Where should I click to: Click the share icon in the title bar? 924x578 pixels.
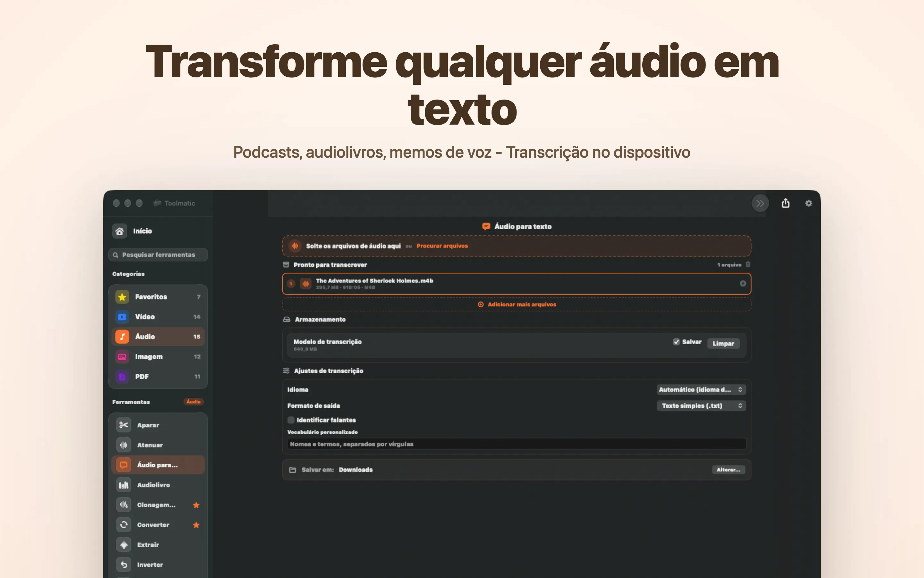tap(785, 203)
